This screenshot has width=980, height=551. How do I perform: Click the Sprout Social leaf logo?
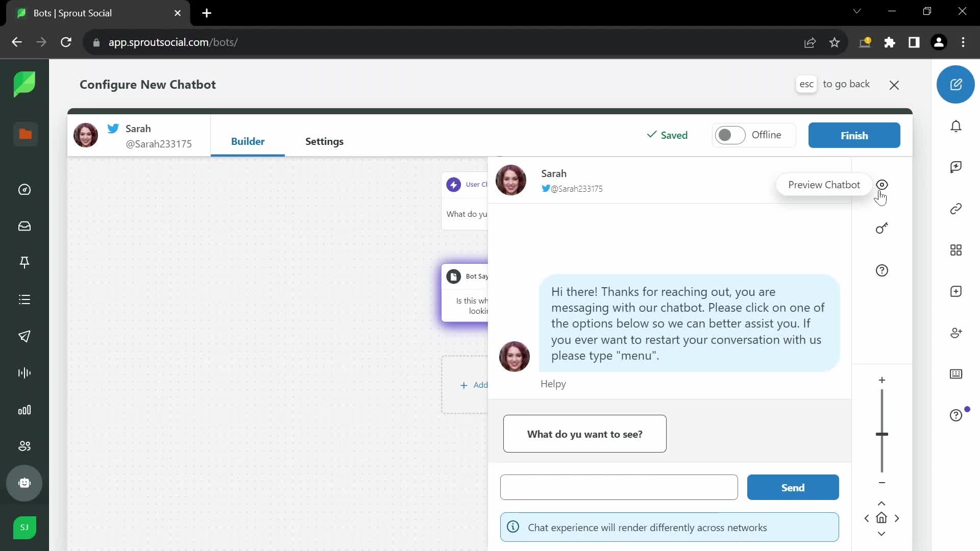coord(24,84)
